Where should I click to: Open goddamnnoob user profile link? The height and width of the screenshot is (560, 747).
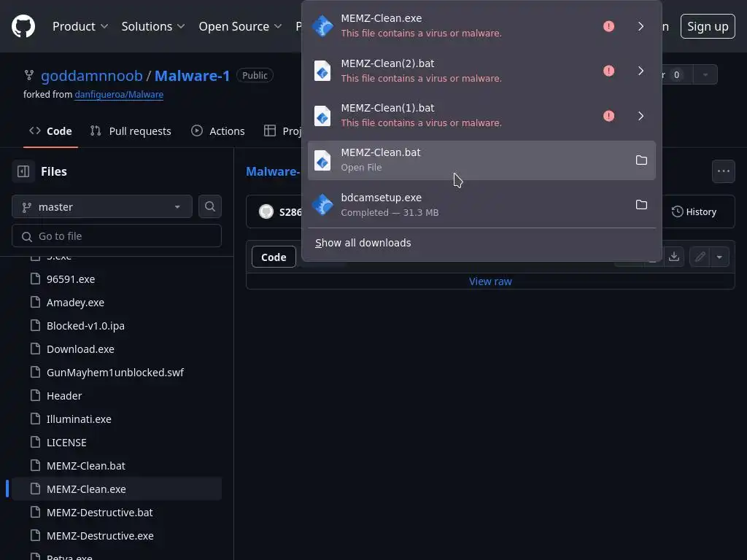[x=91, y=76]
